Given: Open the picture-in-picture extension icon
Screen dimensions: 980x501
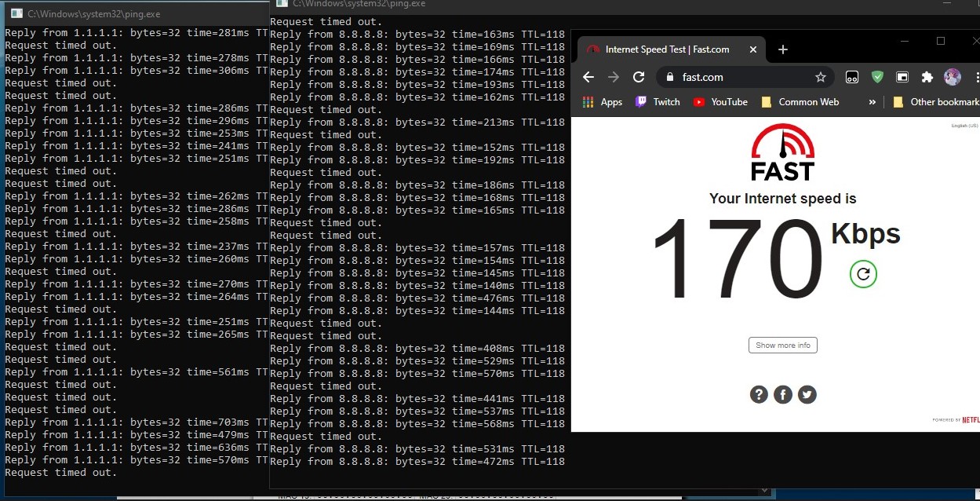Looking at the screenshot, I should click(902, 77).
